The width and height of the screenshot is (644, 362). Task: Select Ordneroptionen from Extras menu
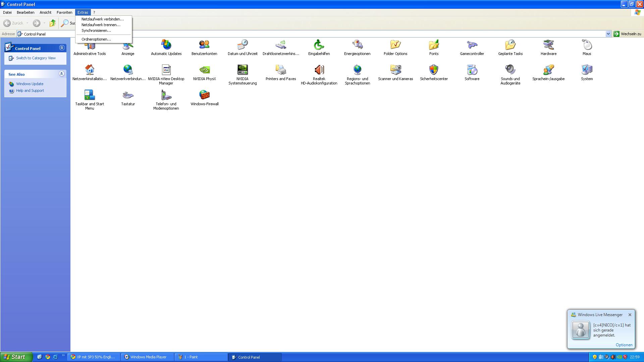(96, 39)
